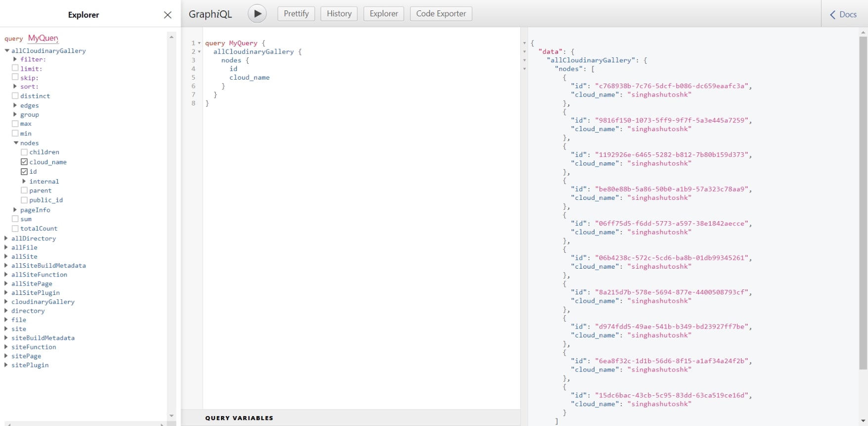Expand allFile query

(x=6, y=247)
